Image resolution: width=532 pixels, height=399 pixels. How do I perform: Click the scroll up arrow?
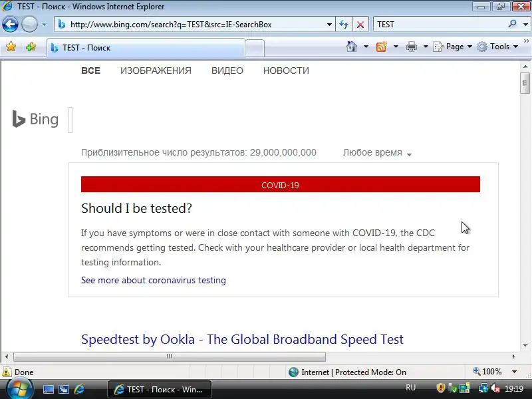tap(525, 66)
